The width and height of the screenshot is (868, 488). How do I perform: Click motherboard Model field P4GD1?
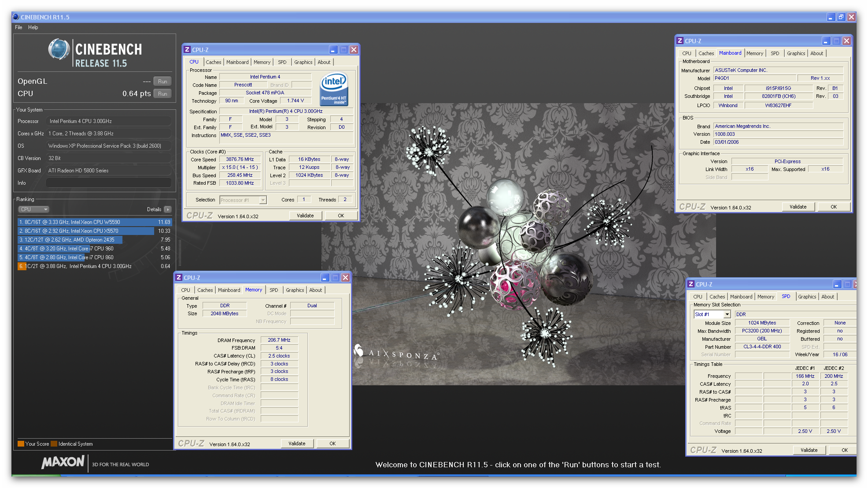click(754, 78)
